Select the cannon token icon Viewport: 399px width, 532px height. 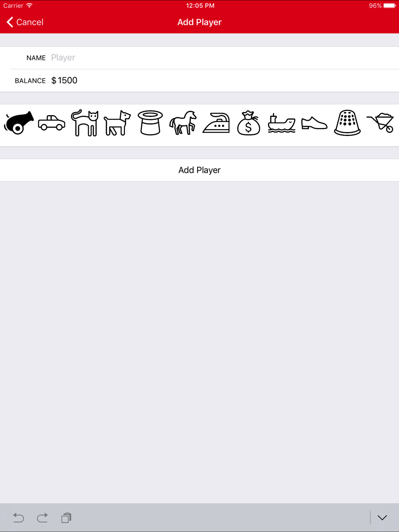pyautogui.click(x=19, y=122)
